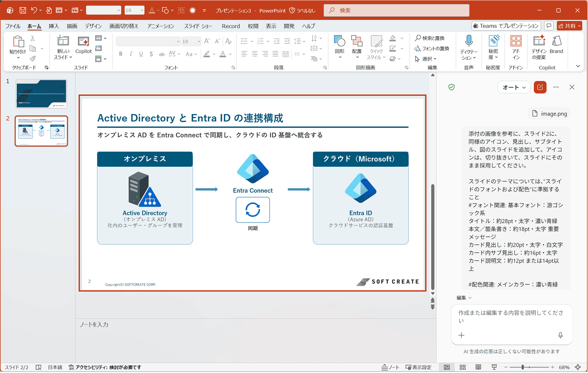Apply the text highlight color
This screenshot has height=373, width=588.
click(x=207, y=54)
